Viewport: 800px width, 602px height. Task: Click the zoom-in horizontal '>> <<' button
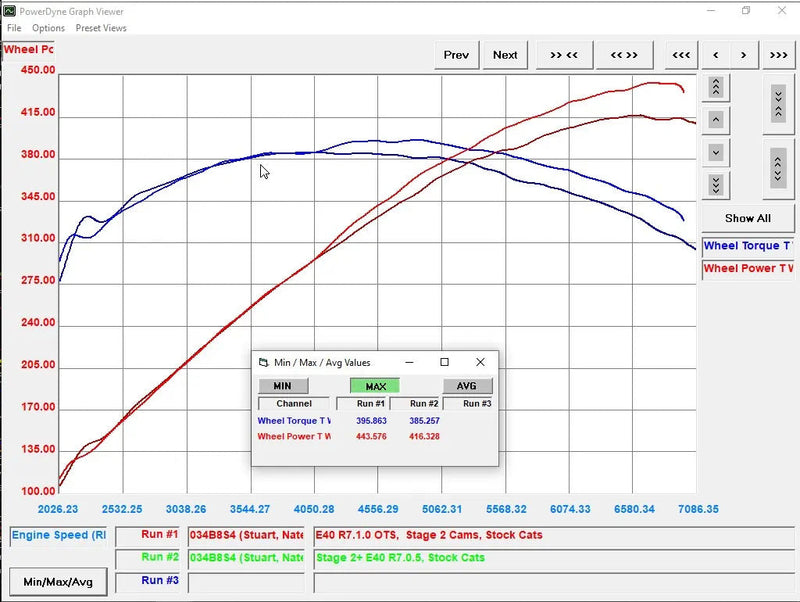click(564, 55)
